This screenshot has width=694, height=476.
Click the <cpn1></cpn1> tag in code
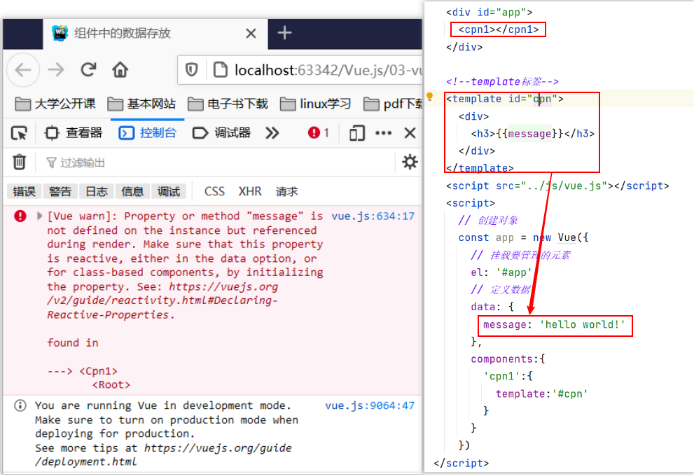click(x=498, y=29)
